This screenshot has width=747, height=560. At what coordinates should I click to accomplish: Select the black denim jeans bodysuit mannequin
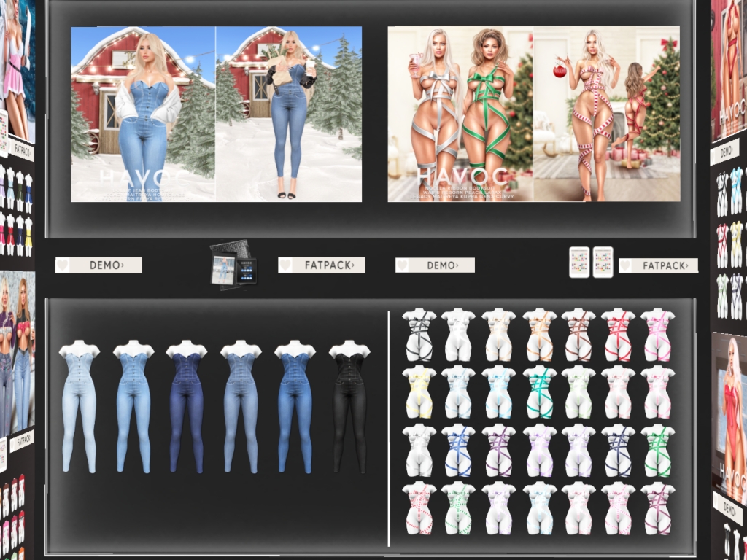click(350, 406)
